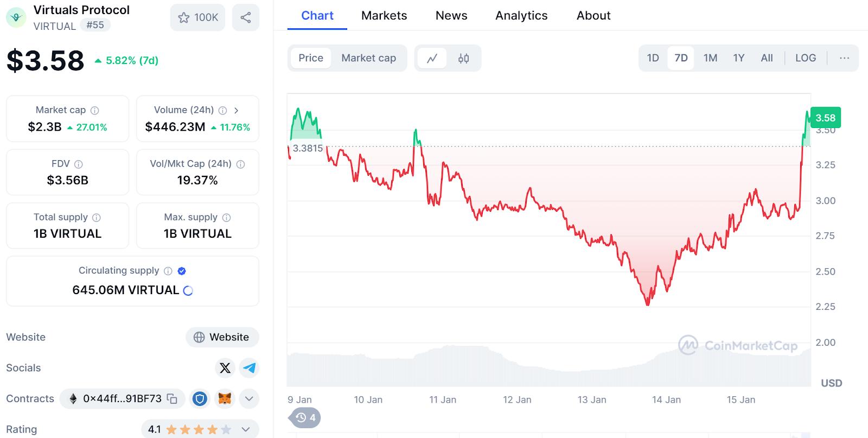This screenshot has height=438, width=868.
Task: Click the USD currency label
Action: point(832,383)
